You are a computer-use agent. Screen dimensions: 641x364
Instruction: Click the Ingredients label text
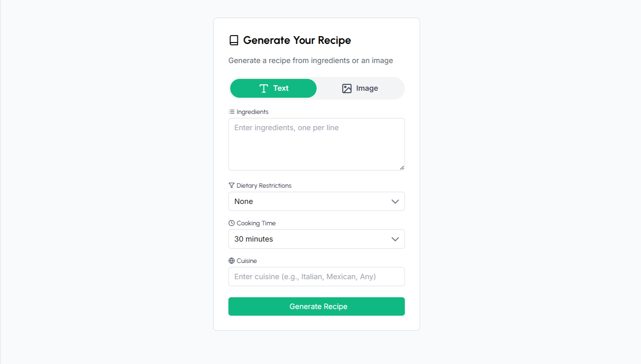(x=253, y=112)
